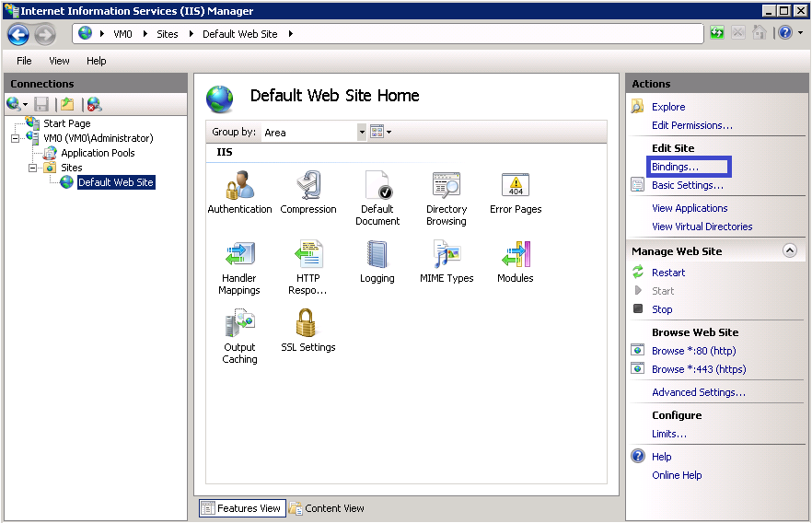The height and width of the screenshot is (523, 812).
Task: Select Start Page in the Connections tree
Action: [67, 123]
